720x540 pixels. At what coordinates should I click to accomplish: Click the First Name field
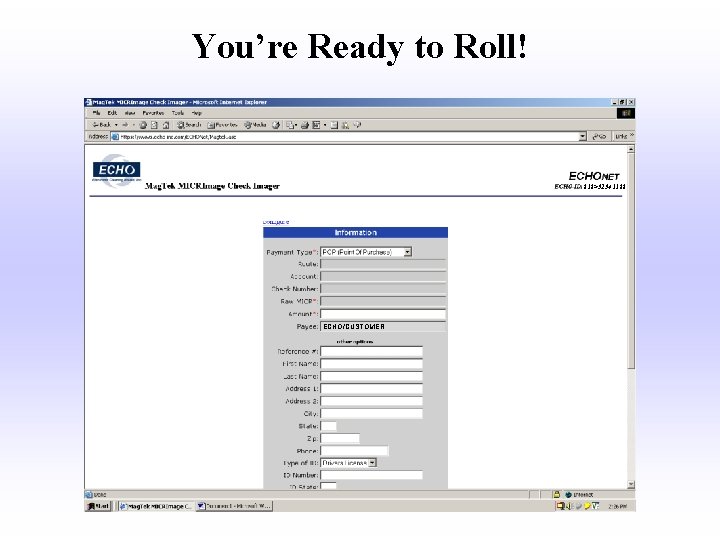coord(371,364)
